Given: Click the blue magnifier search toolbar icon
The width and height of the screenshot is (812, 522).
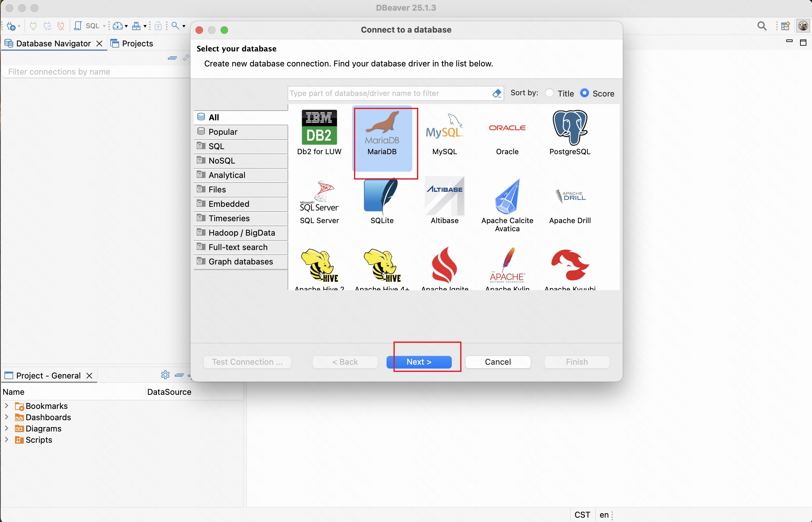Looking at the screenshot, I should click(x=175, y=26).
